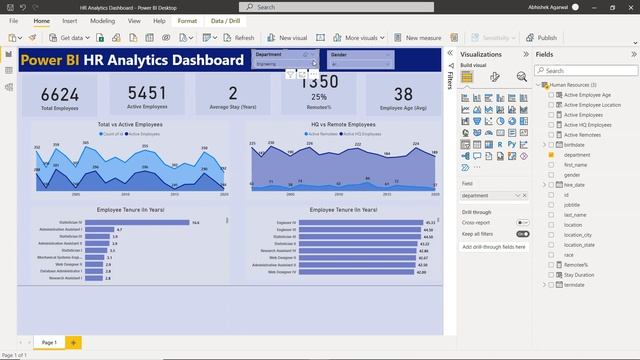Image resolution: width=640 pixels, height=360 pixels.
Task: Choose the R script visual
Action: [500, 144]
